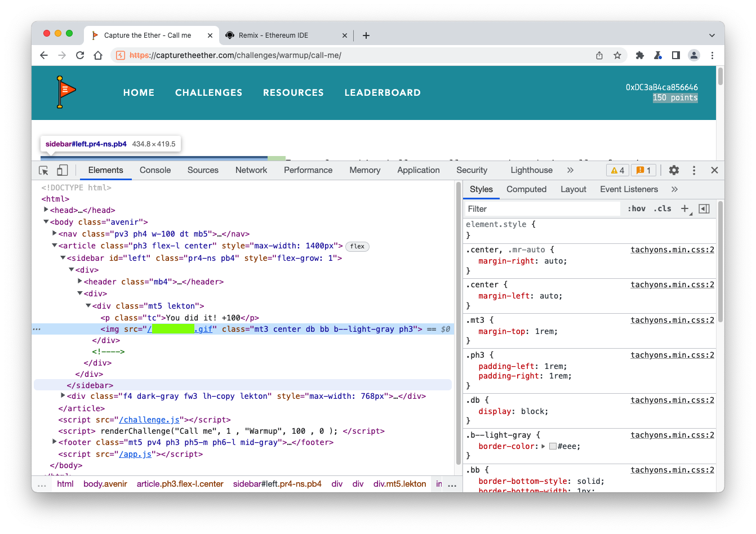Expand the footer element in DOM tree
756x534 pixels.
55,442
